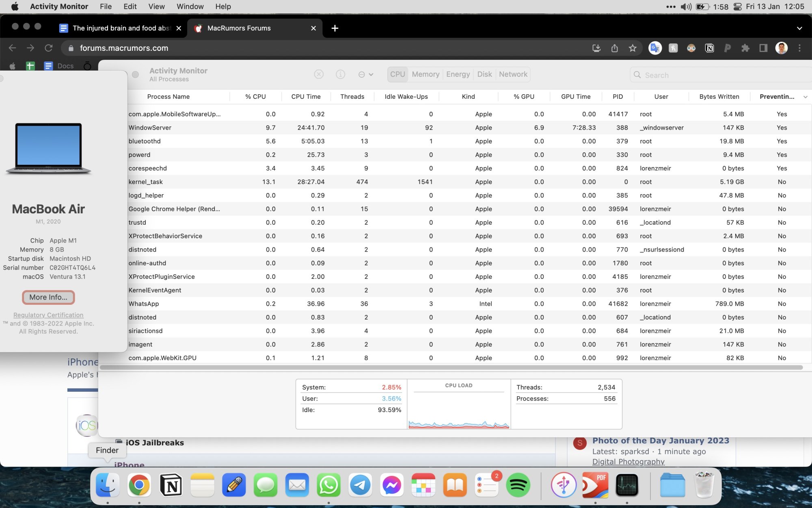Open the Help menu
The height and width of the screenshot is (508, 812).
tap(223, 7)
